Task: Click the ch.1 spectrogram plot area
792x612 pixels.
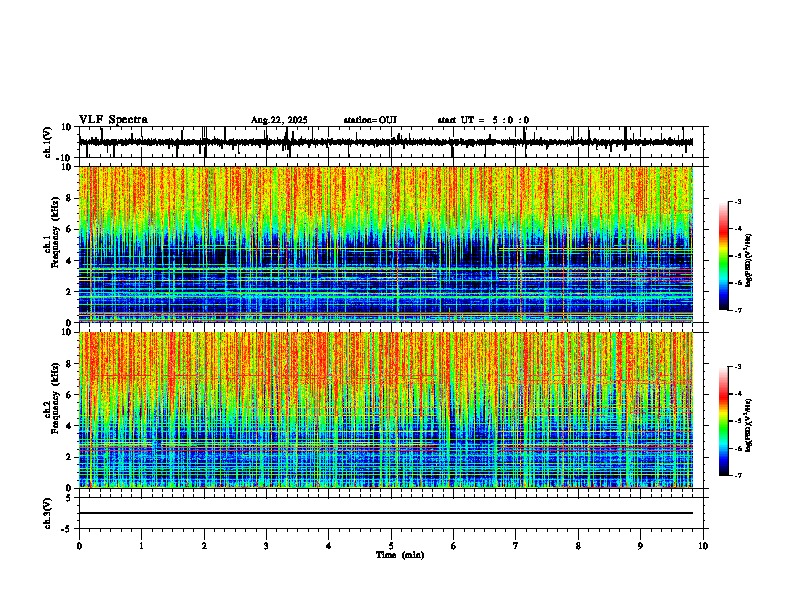Action: click(x=386, y=244)
